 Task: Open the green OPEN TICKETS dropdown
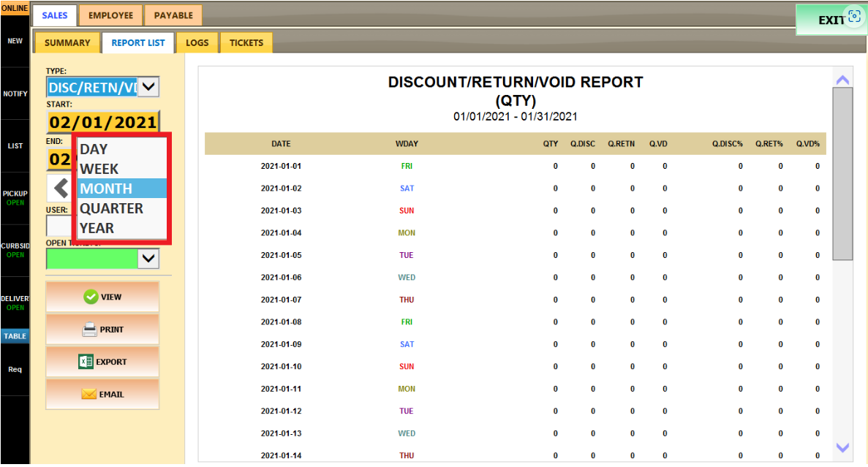pyautogui.click(x=148, y=258)
